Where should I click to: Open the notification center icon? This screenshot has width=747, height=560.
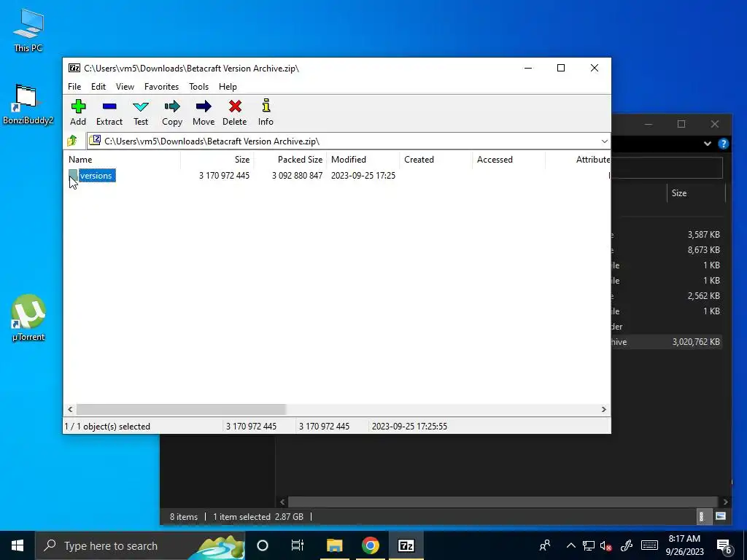pos(724,547)
